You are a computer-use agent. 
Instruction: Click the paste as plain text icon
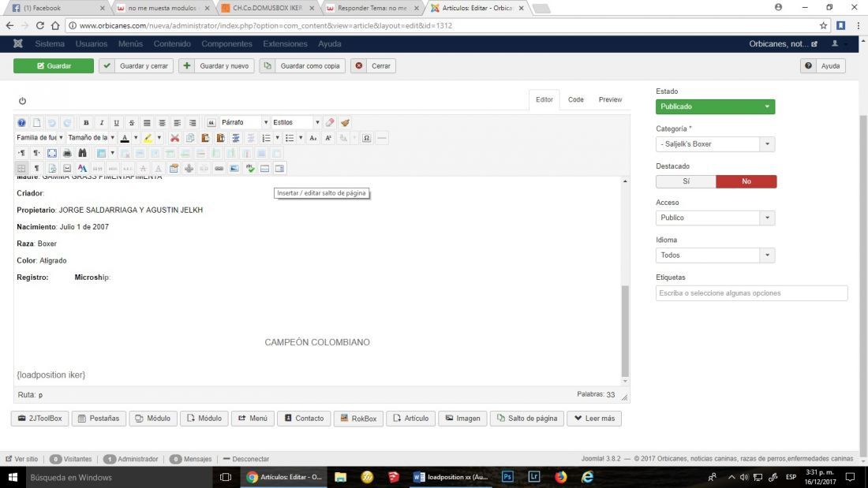[x=220, y=138]
